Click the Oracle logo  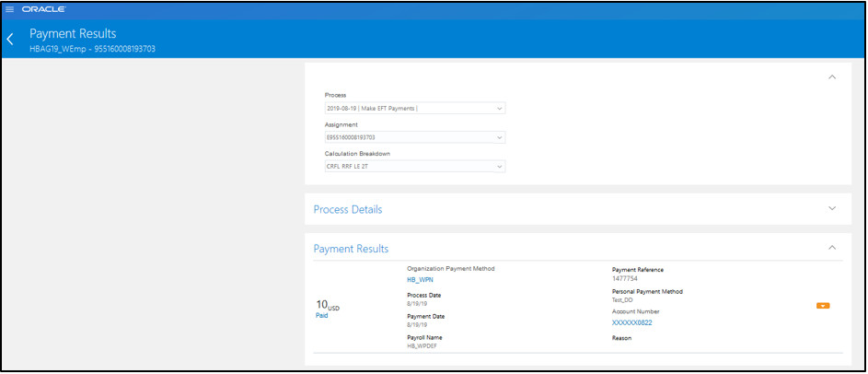pos(44,9)
